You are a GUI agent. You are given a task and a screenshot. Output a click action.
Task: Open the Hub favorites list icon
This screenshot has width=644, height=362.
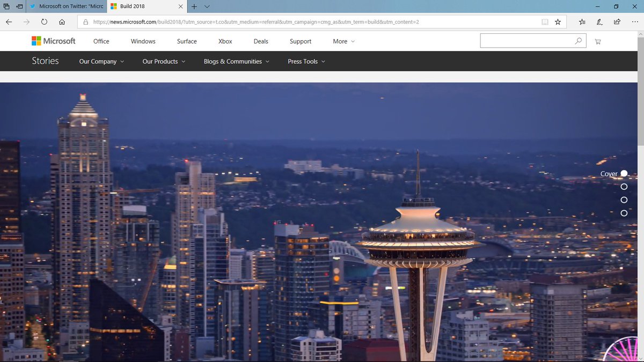point(582,22)
